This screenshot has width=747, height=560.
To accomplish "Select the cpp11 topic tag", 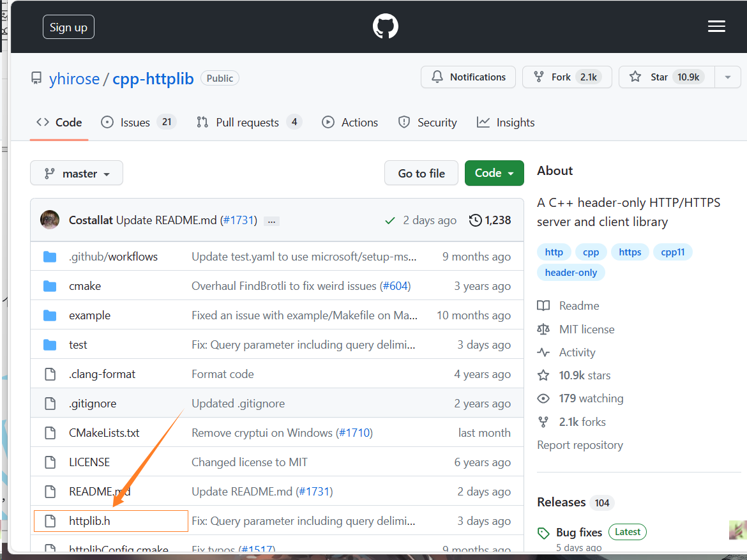I will coord(673,252).
